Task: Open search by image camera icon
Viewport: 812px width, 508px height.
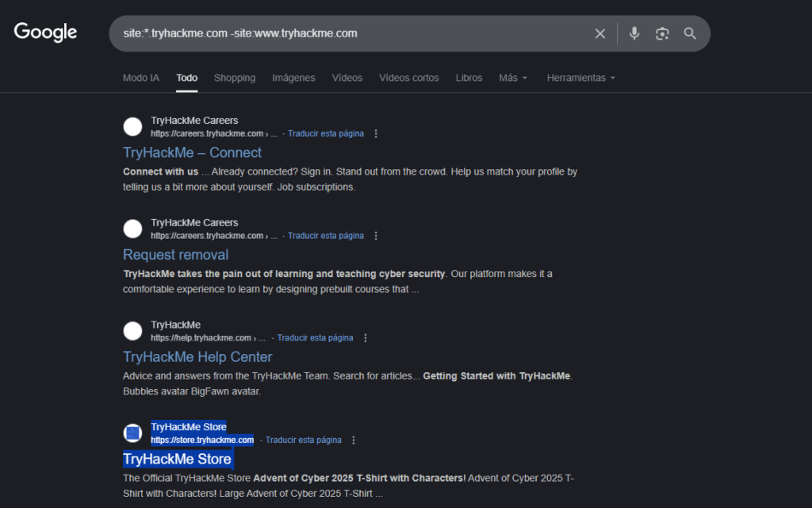Action: (x=662, y=33)
